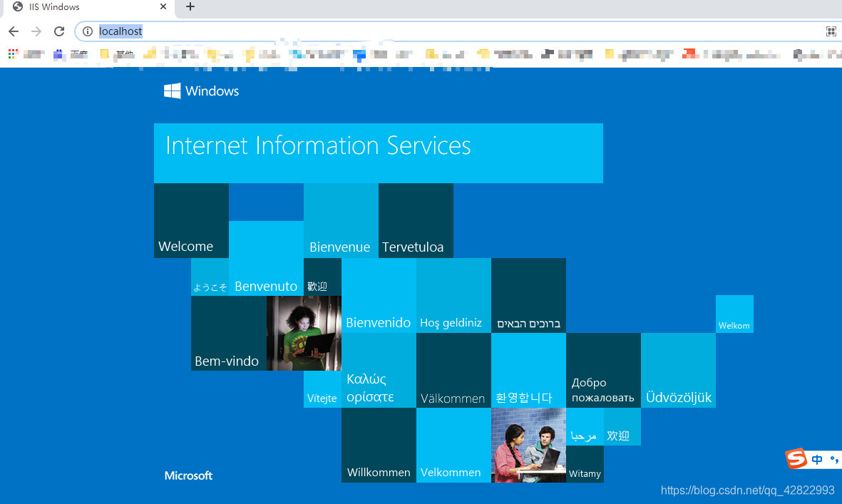Screen dimensions: 842x504
Task: Click the Добро пожаловать tile
Action: click(x=604, y=371)
